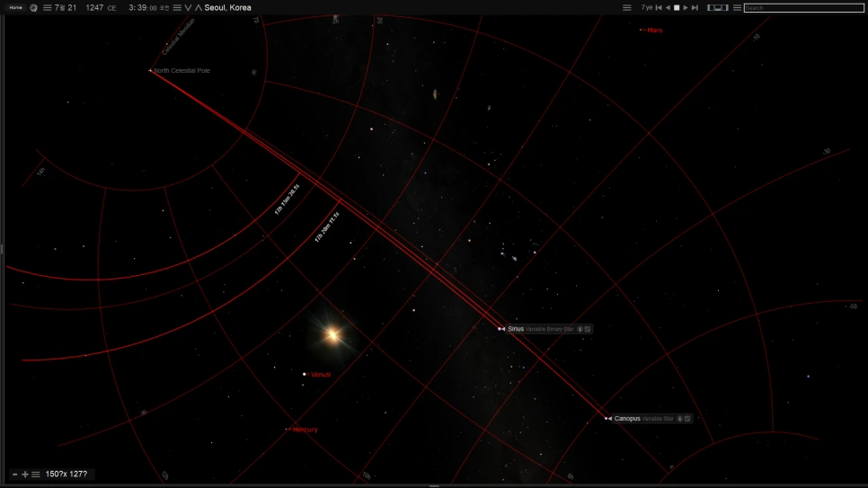Stop time flow
The height and width of the screenshot is (488, 868).
(677, 8)
